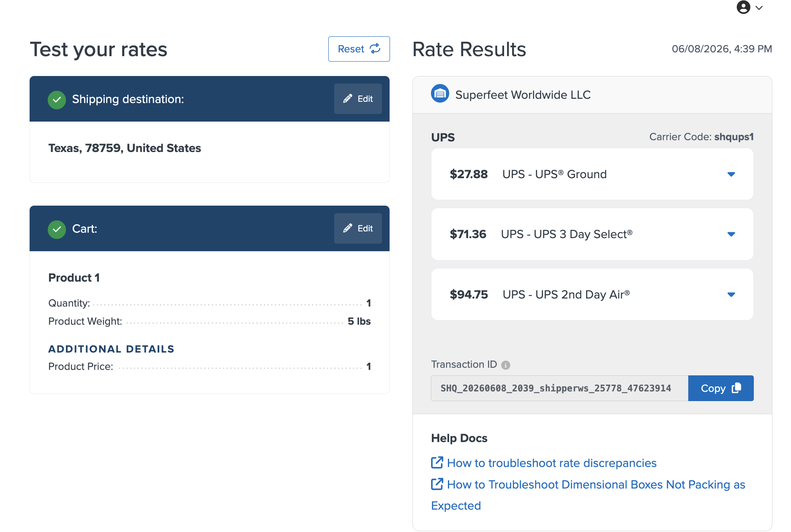Viewport: 791px width, 532px height.
Task: Click the carrier code shqups1
Action: click(x=734, y=137)
